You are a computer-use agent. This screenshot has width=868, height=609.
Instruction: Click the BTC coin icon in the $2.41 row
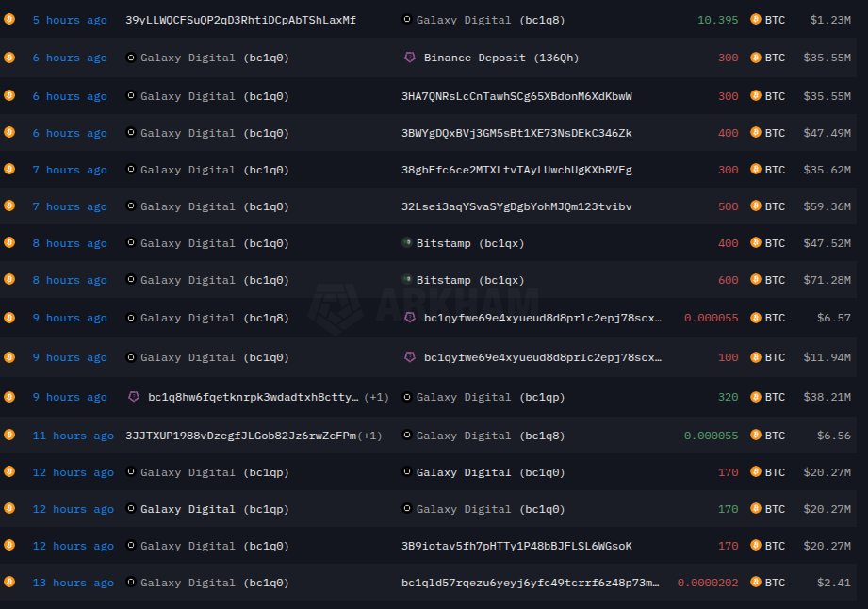coord(756,582)
